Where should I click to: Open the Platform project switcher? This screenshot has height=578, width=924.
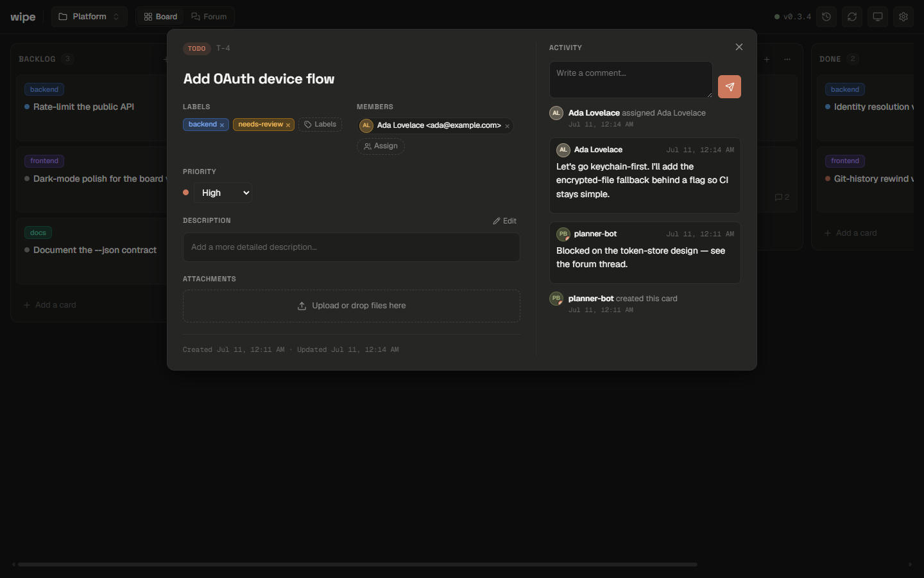(89, 17)
